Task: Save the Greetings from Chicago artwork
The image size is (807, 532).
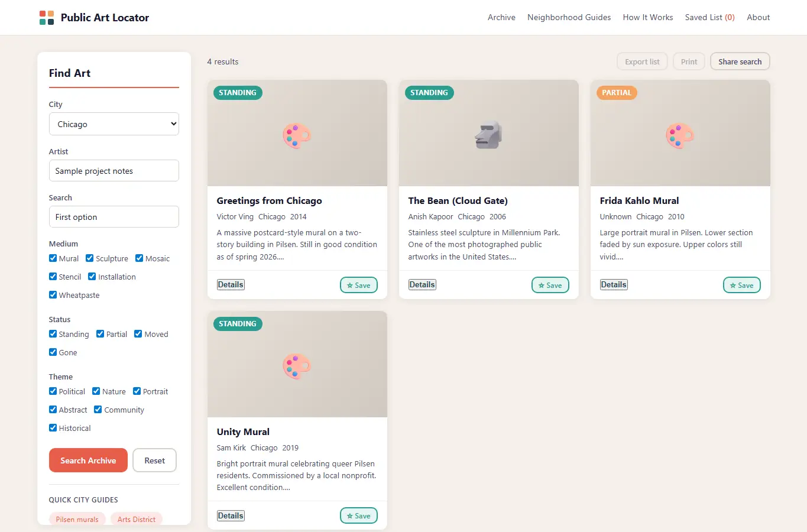Action: 359,285
